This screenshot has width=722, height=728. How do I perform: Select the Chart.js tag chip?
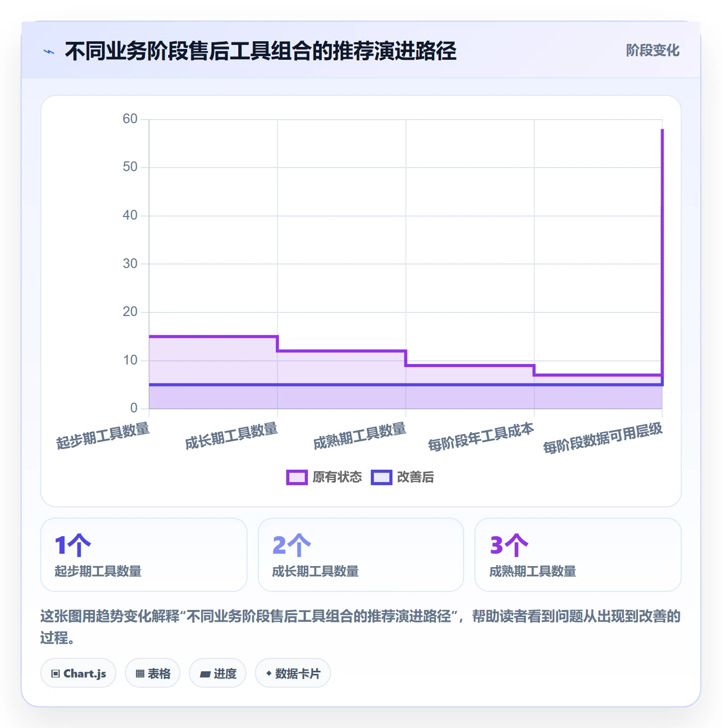(78, 673)
